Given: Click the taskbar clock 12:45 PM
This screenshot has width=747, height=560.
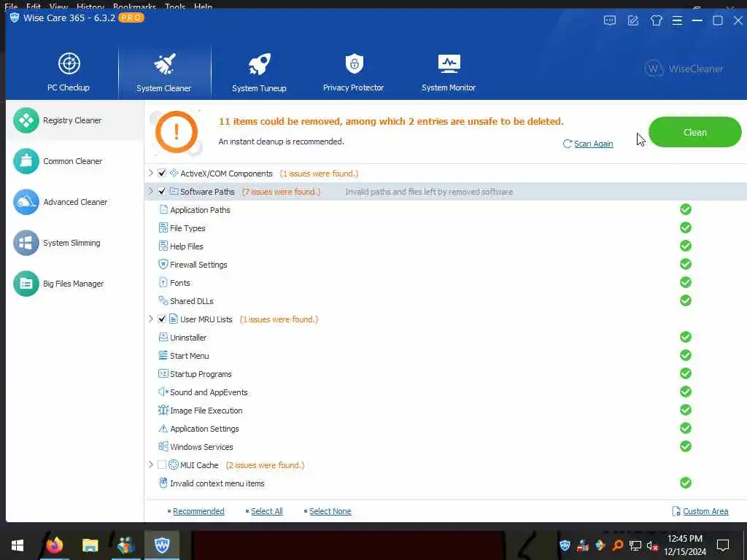Looking at the screenshot, I should 685,539.
